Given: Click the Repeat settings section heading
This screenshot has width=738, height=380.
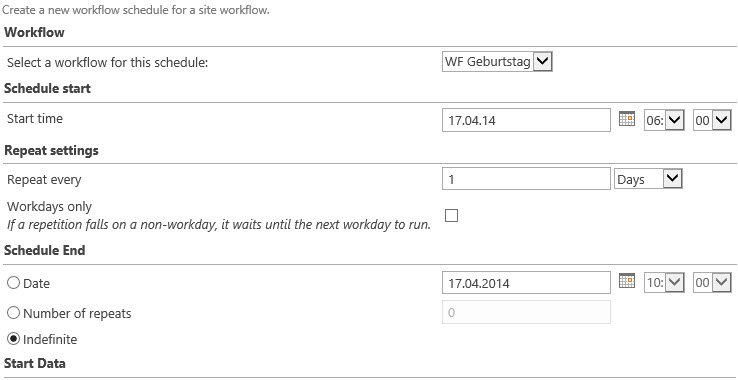Looking at the screenshot, I should click(x=51, y=150).
